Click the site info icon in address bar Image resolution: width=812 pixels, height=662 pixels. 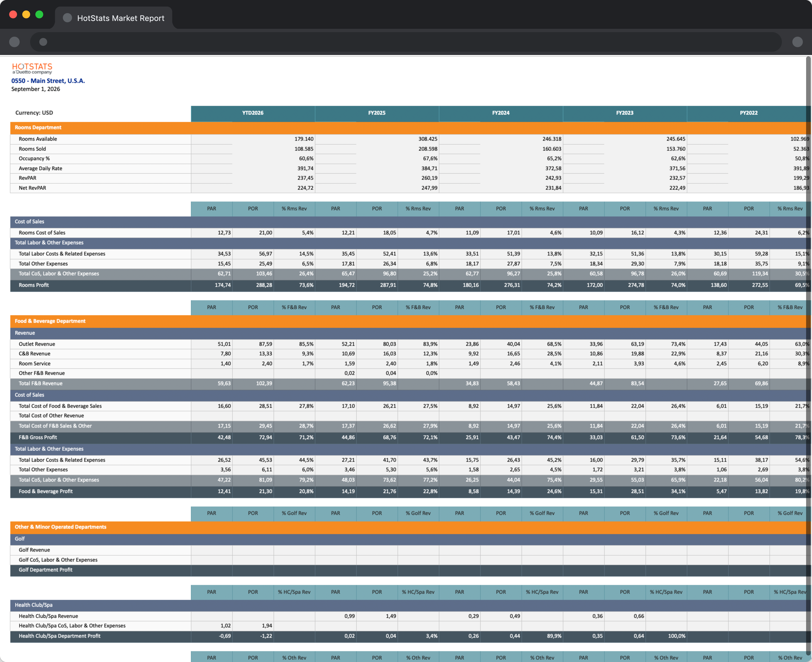coord(43,42)
